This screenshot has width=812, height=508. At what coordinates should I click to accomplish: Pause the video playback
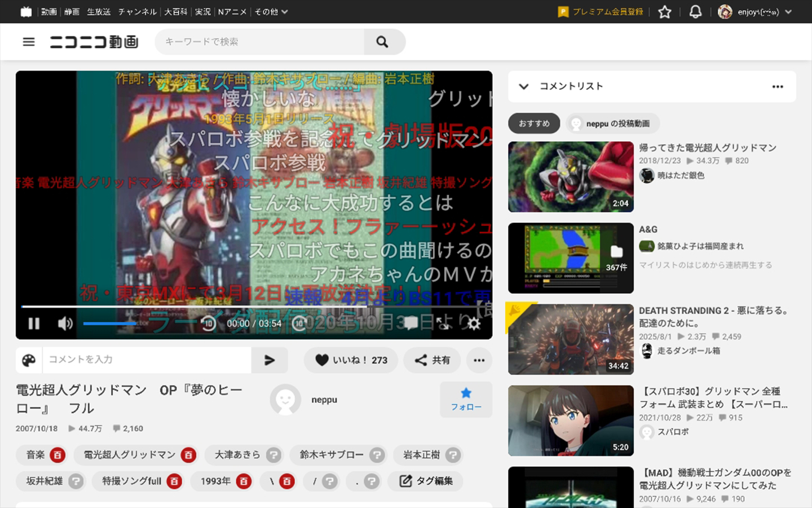[34, 323]
